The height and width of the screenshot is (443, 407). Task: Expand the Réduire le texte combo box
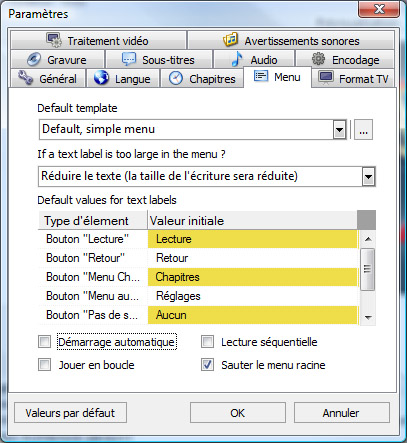click(368, 176)
